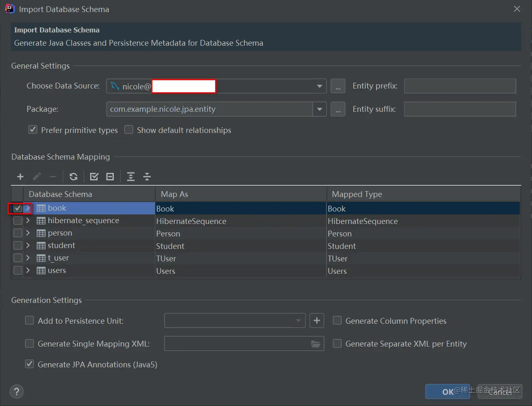Click the Refresh schema toolbar icon
532x406 pixels.
(74, 177)
